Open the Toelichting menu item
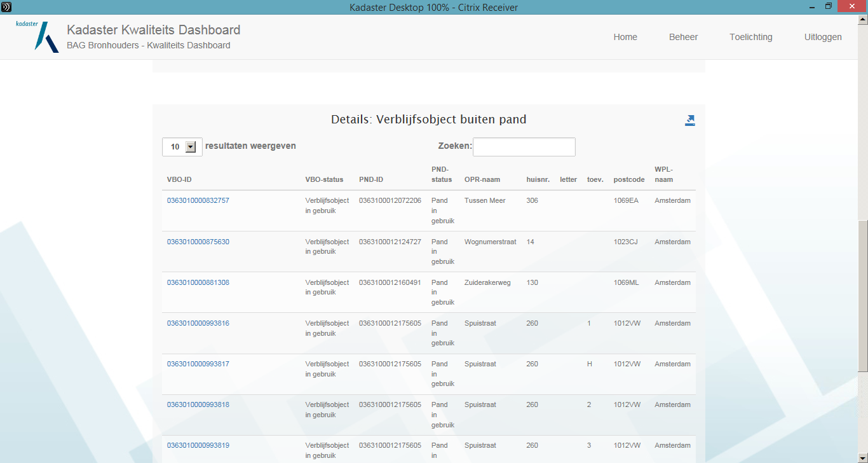 pyautogui.click(x=751, y=37)
